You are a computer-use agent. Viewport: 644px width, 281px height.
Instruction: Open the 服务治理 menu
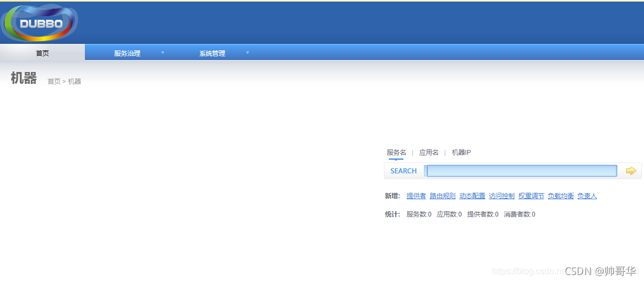coord(127,53)
